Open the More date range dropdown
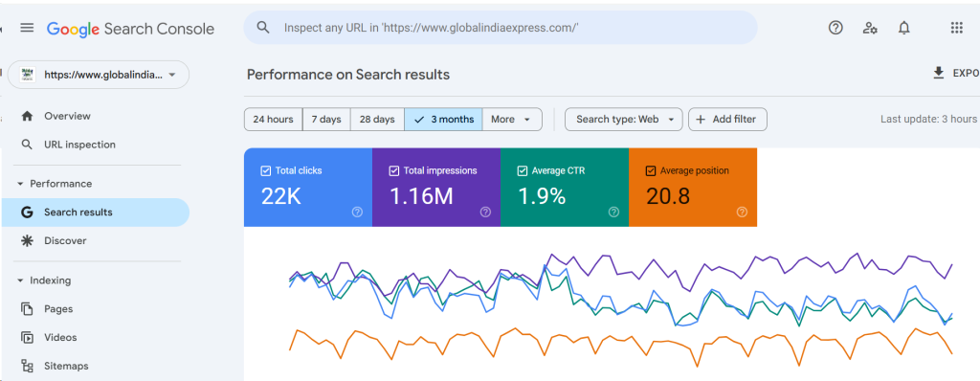 (x=512, y=119)
